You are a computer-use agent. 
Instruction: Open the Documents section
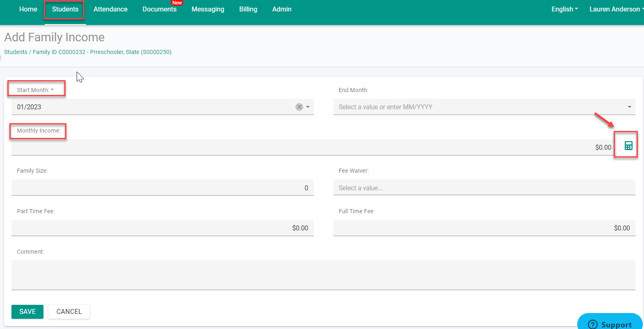pyautogui.click(x=159, y=9)
